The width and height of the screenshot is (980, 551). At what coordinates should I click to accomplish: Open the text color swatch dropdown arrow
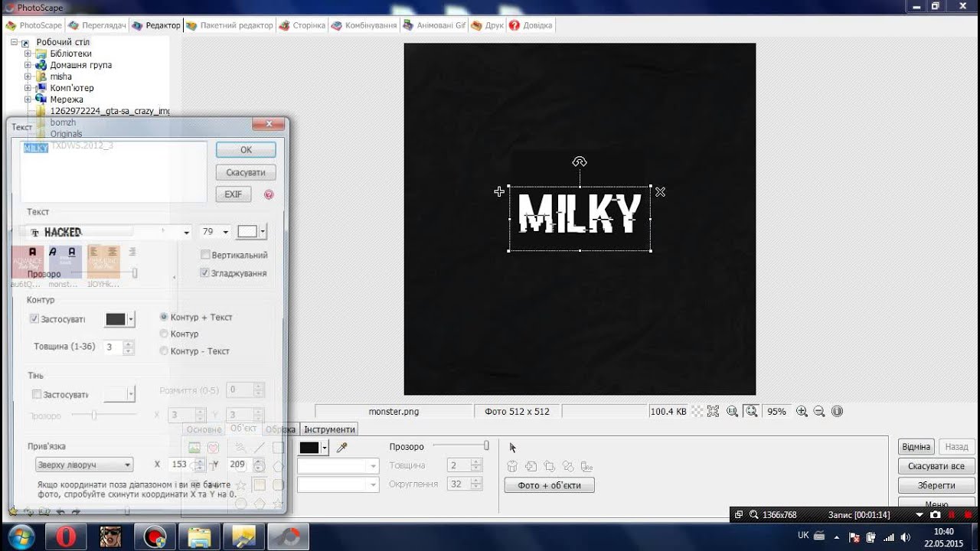click(x=263, y=232)
